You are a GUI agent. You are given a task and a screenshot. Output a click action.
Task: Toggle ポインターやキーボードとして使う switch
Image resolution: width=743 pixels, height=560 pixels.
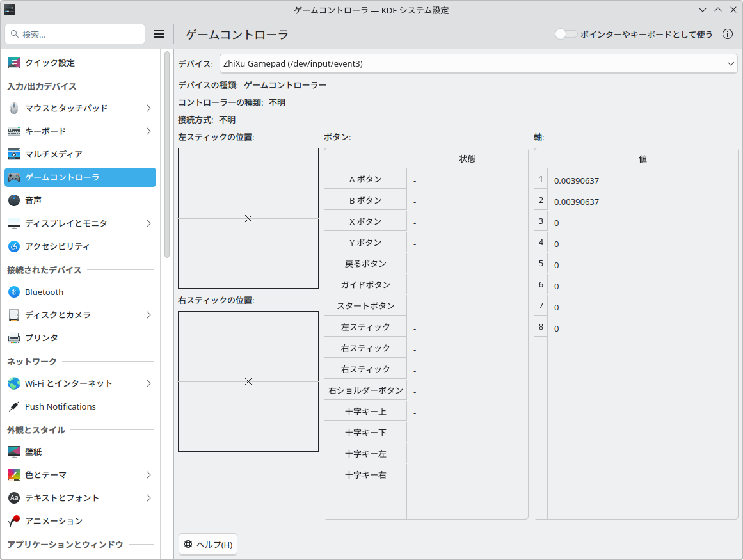coord(566,34)
